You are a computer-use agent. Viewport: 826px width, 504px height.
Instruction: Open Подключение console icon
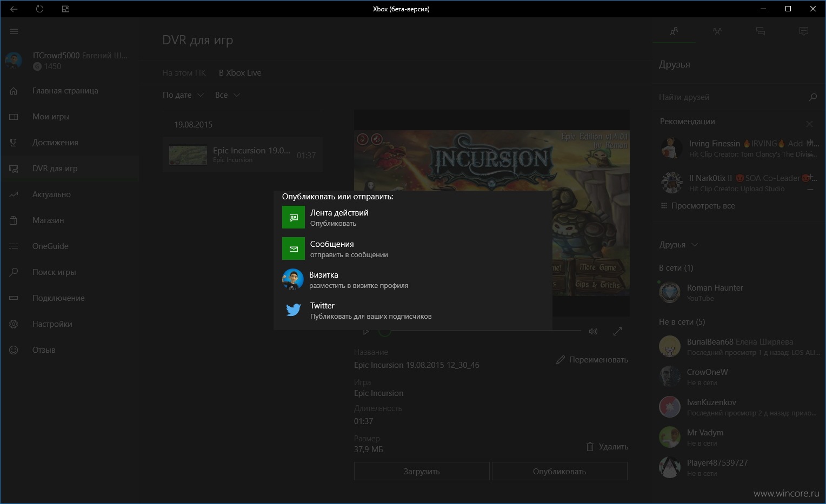14,298
